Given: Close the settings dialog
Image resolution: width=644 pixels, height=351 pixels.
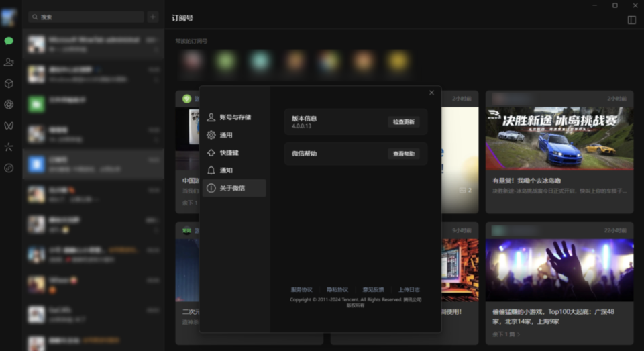Looking at the screenshot, I should pyautogui.click(x=431, y=93).
